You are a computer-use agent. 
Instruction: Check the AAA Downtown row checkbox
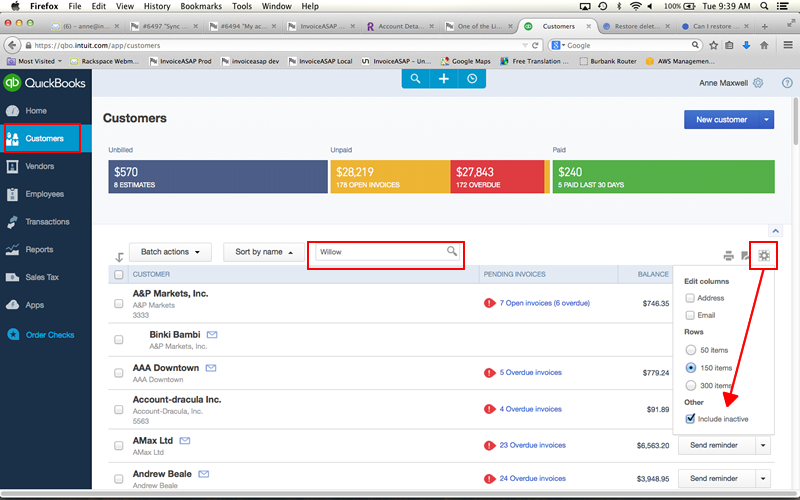(x=119, y=373)
